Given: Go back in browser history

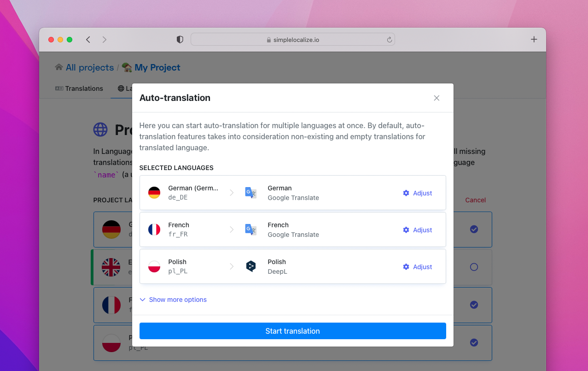Looking at the screenshot, I should [x=88, y=40].
